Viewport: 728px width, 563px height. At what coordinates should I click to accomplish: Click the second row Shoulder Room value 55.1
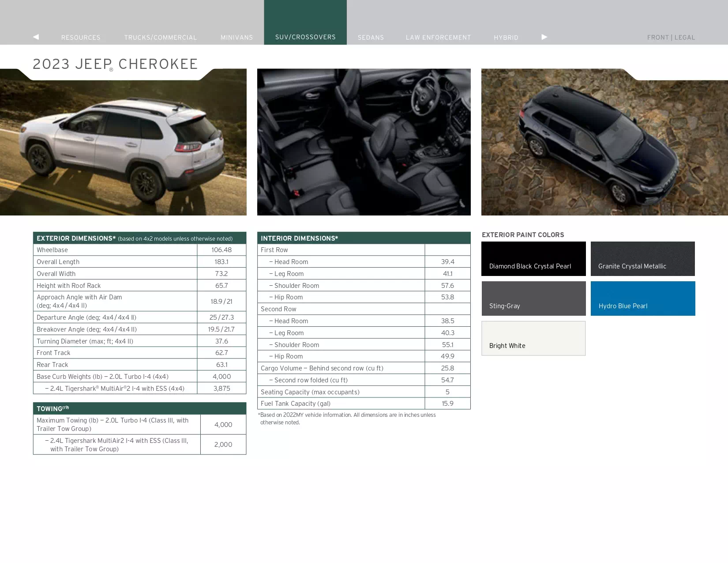click(447, 345)
